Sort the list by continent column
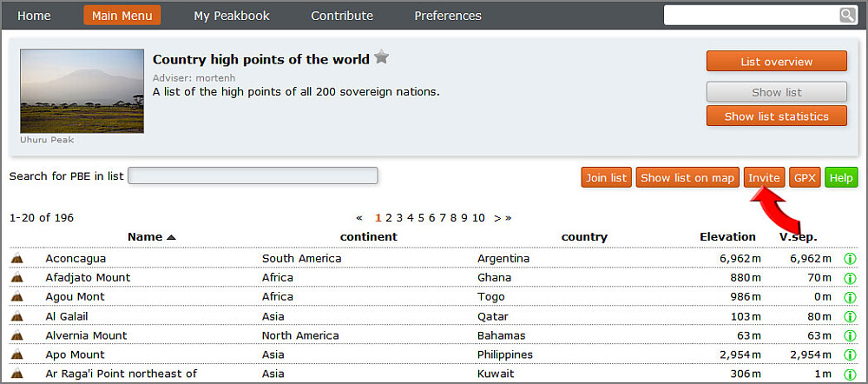This screenshot has width=868, height=384. tap(368, 237)
